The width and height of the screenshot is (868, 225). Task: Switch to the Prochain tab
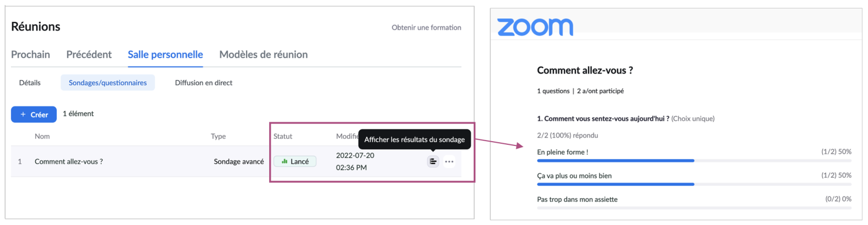click(30, 54)
